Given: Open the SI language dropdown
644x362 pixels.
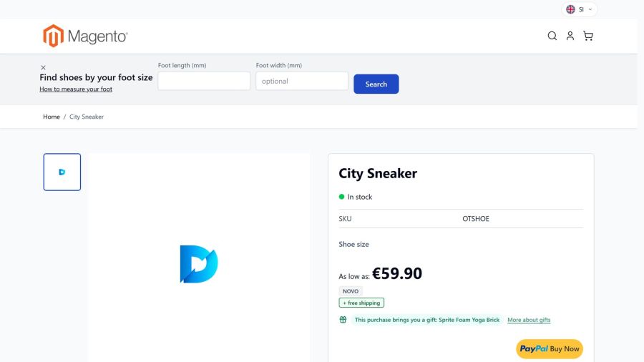Looking at the screenshot, I should point(580,9).
